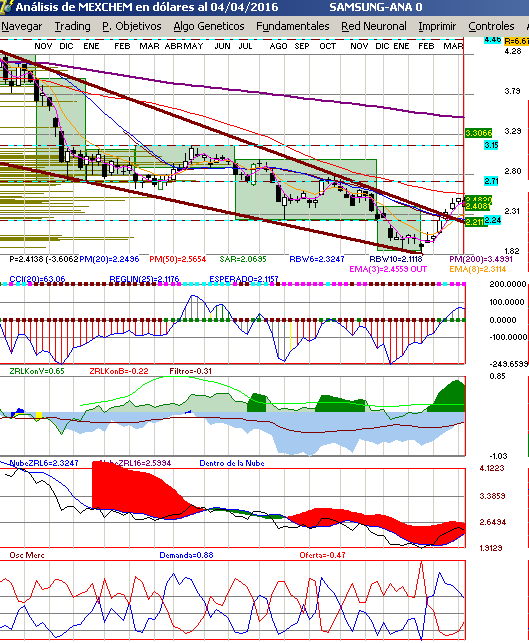Open the Algo Geneticos menu
529x643 pixels.
[209, 26]
